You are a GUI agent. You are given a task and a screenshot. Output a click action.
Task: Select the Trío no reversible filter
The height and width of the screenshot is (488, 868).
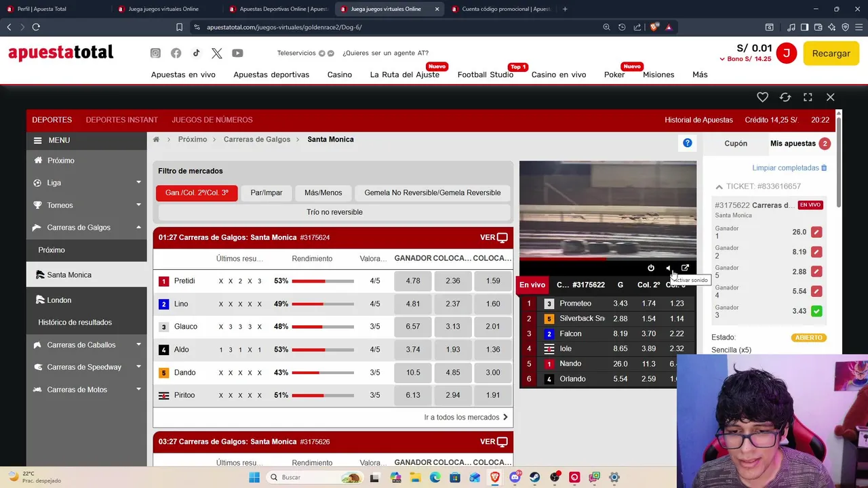click(x=334, y=212)
